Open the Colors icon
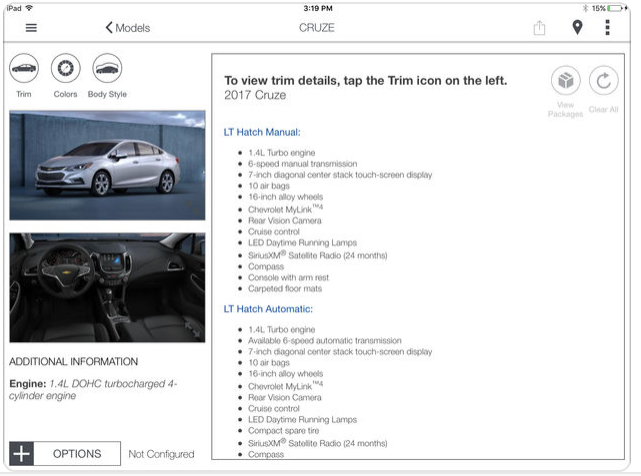This screenshot has height=476, width=641. [x=65, y=69]
